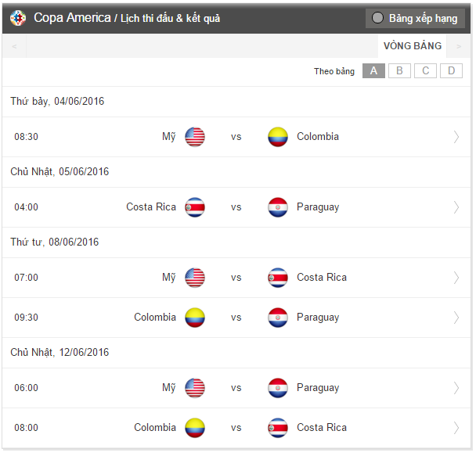Image resolution: width=476 pixels, height=456 pixels.
Task: Open the Copa America title link
Action: pos(72,18)
